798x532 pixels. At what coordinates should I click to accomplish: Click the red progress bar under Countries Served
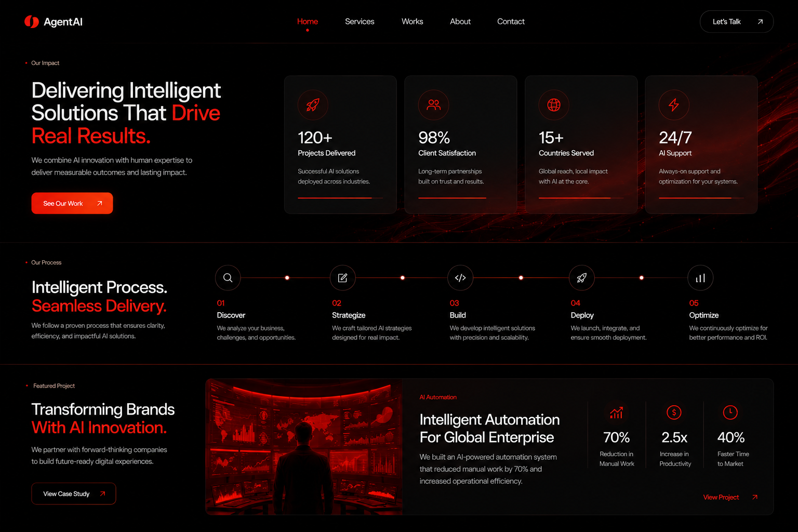pyautogui.click(x=581, y=198)
